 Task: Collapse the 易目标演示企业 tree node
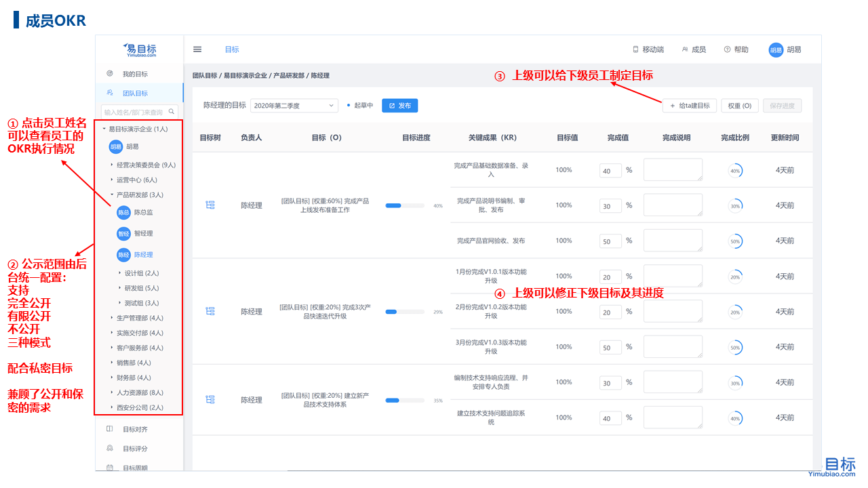[x=104, y=129]
